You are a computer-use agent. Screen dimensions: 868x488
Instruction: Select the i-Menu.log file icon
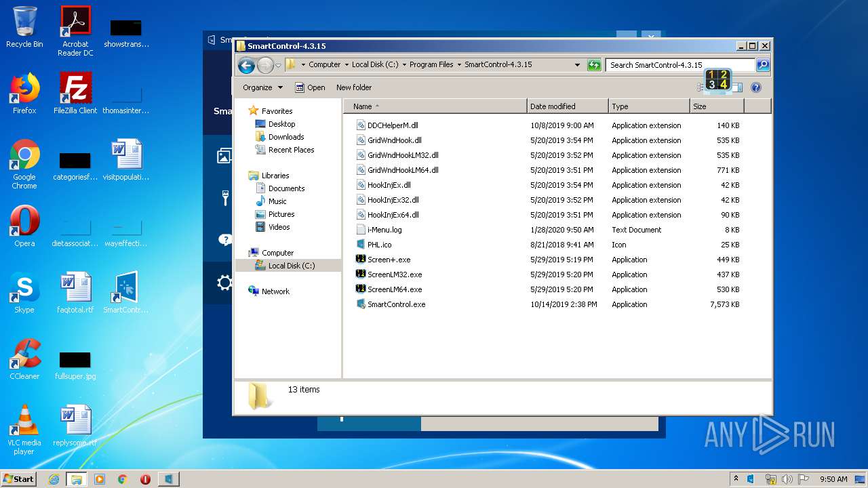[x=361, y=230]
